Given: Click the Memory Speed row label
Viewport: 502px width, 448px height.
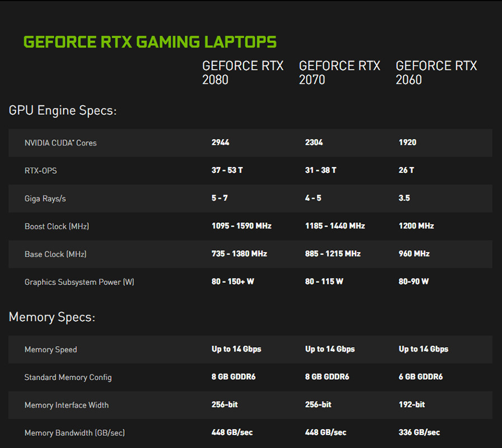Looking at the screenshot, I should point(50,349).
